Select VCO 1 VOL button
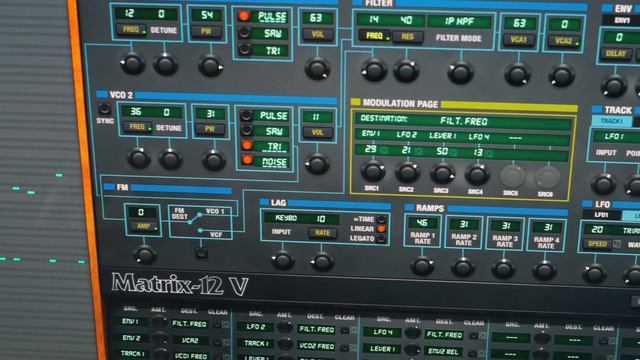Image resolution: width=640 pixels, height=360 pixels. pyautogui.click(x=317, y=35)
